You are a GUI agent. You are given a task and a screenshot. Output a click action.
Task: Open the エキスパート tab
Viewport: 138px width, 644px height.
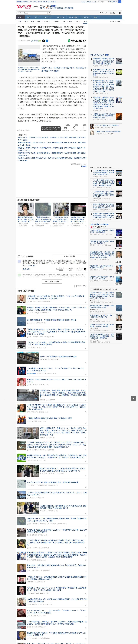click(48, 17)
